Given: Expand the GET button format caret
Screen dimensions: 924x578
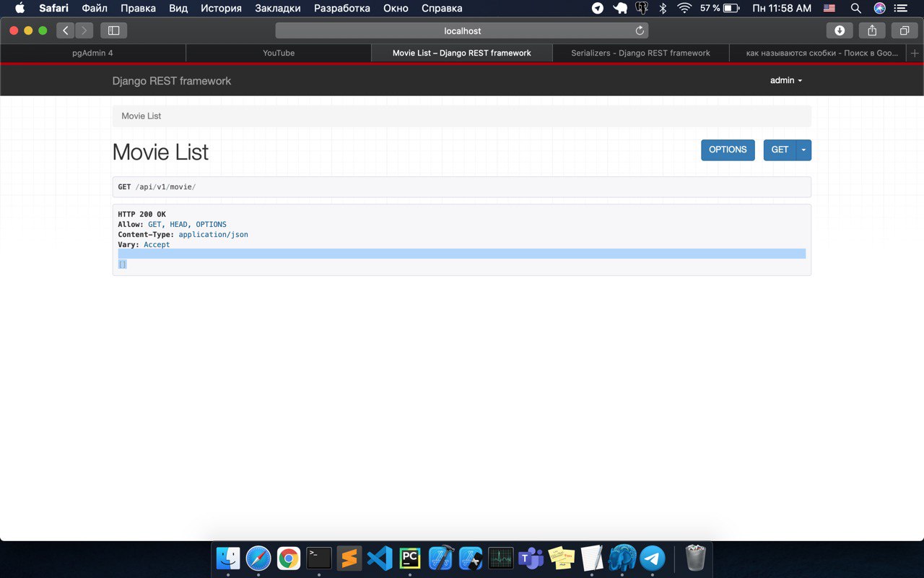Looking at the screenshot, I should pos(803,150).
